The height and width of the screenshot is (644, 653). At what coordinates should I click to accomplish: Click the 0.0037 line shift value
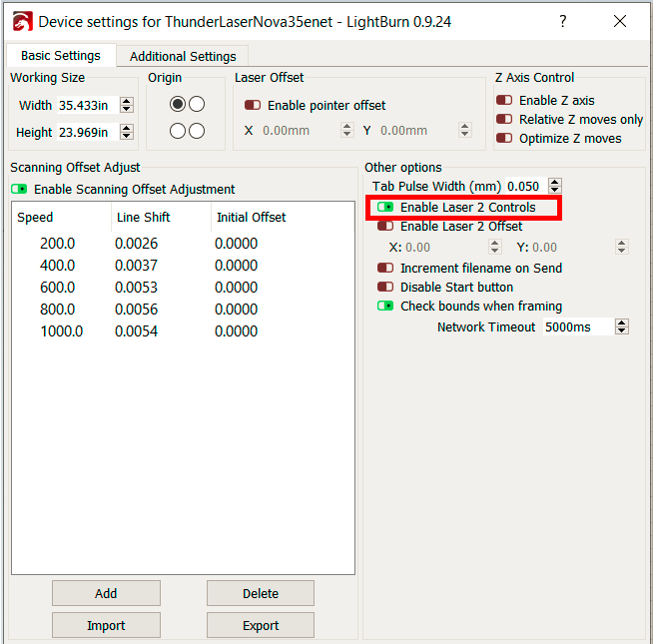pyautogui.click(x=136, y=266)
